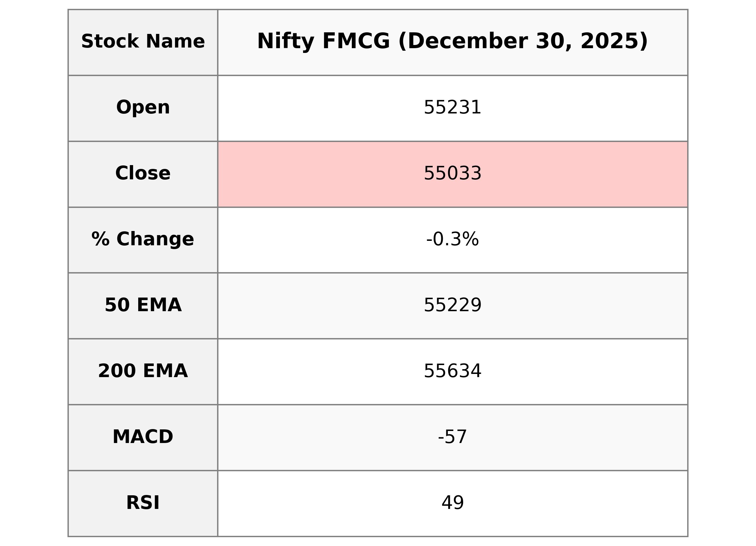The width and height of the screenshot is (756, 546).
Task: Select the December 30, 2025 date text
Action: (523, 42)
